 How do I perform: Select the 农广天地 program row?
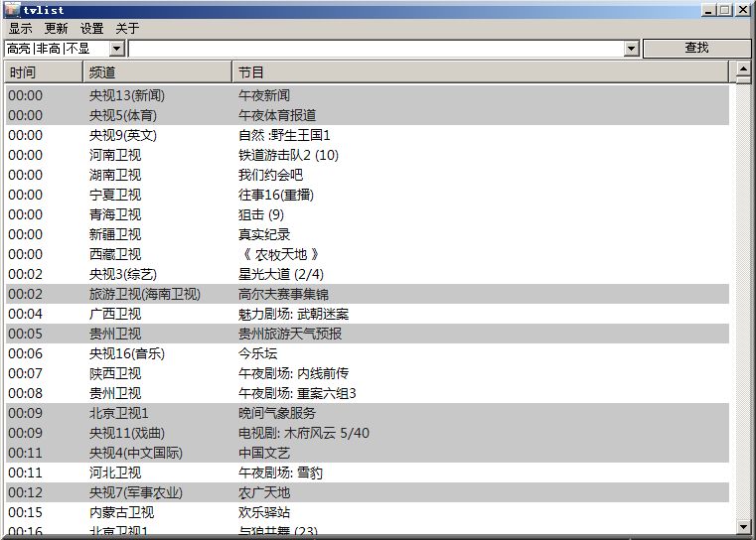tap(367, 492)
